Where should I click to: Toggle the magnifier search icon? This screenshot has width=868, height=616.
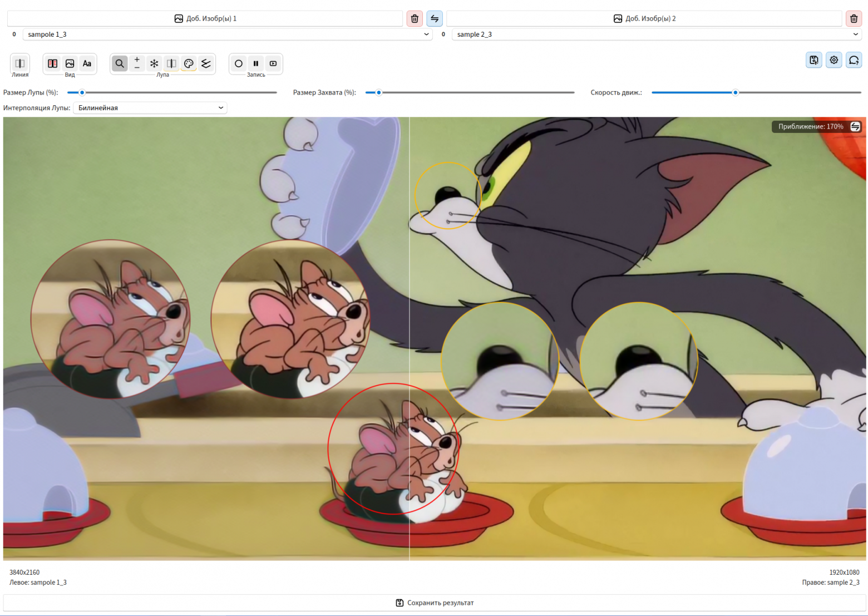point(120,63)
